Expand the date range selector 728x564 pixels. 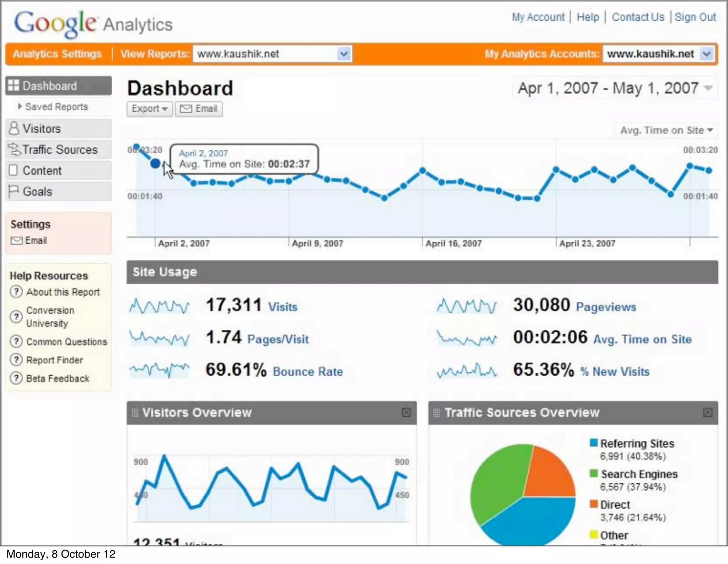708,88
